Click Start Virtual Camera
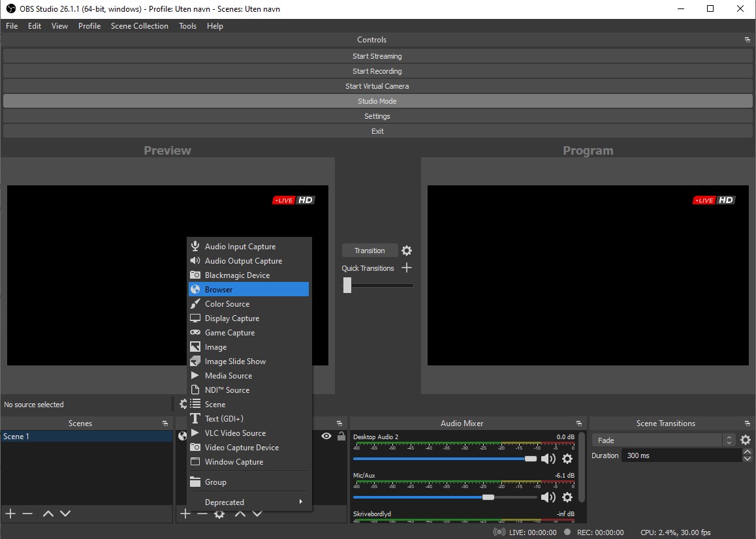The height and width of the screenshot is (539, 756). tap(377, 86)
